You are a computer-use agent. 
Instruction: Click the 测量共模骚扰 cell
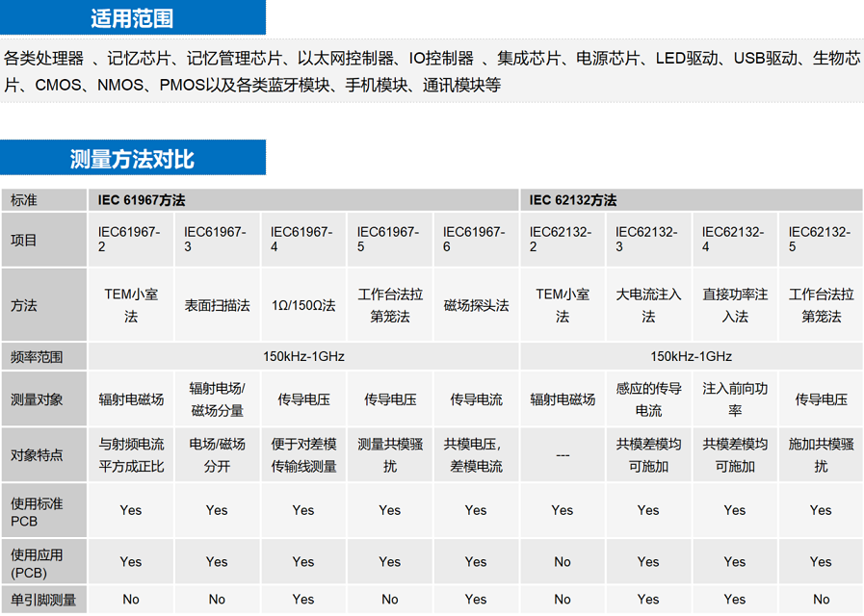click(x=390, y=454)
